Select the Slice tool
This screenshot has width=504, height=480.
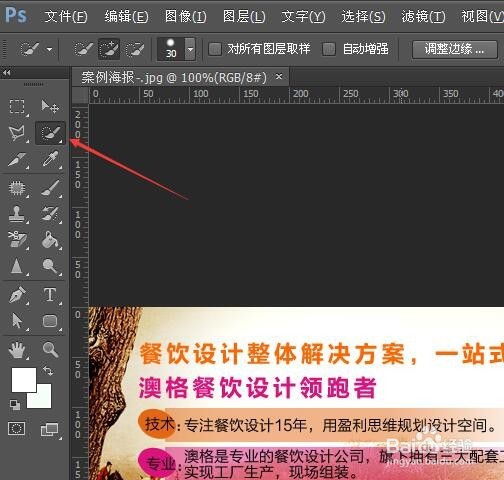[x=17, y=159]
